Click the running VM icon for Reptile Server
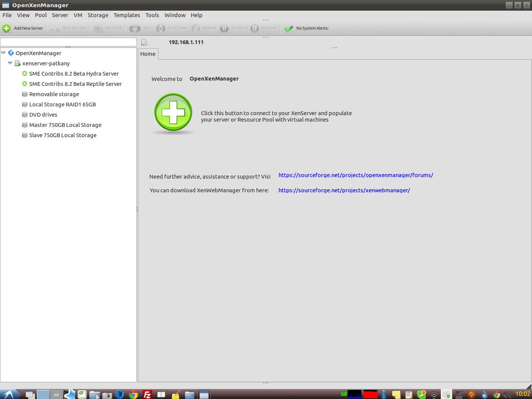532x399 pixels. [25, 84]
